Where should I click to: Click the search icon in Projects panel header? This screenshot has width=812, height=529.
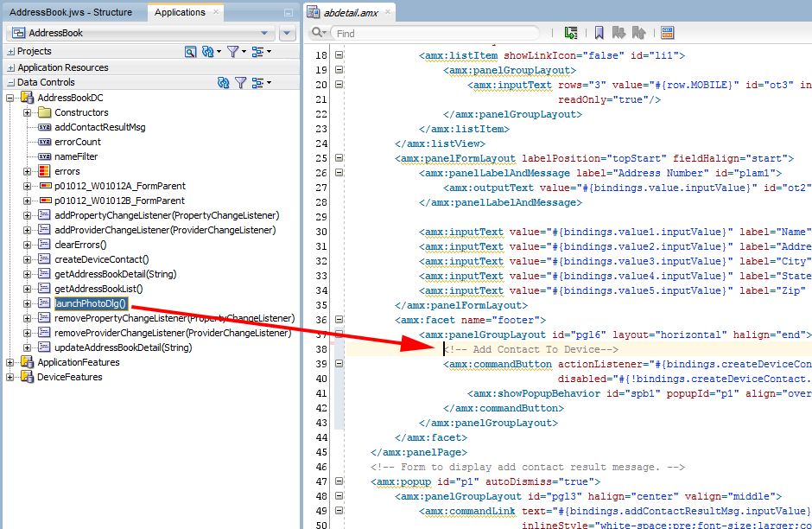(x=191, y=52)
